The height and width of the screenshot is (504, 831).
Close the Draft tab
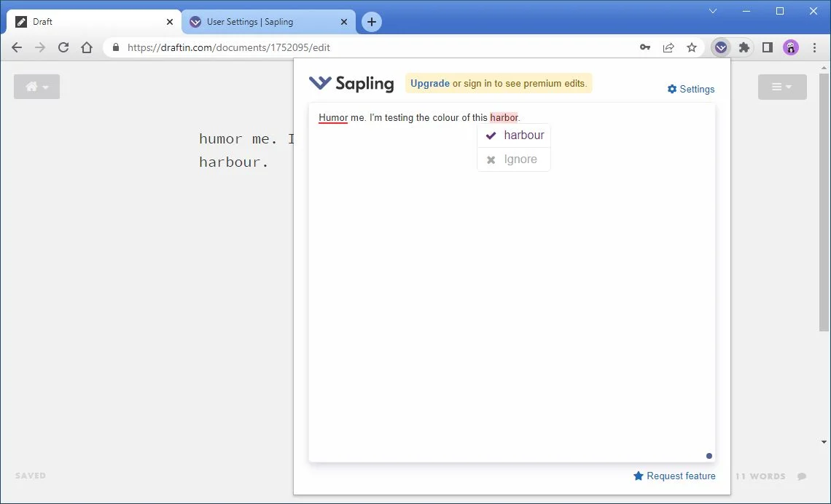170,22
